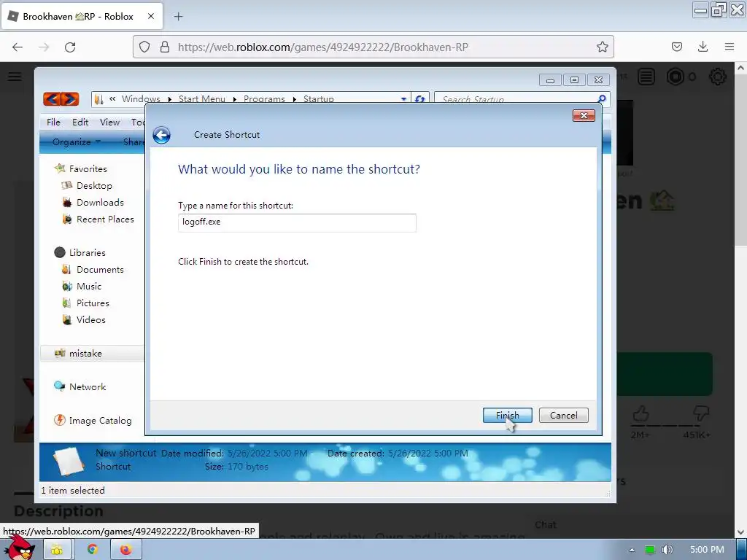Close the Create Shortcut dialog with red X
This screenshot has height=560, width=747.
(584, 116)
